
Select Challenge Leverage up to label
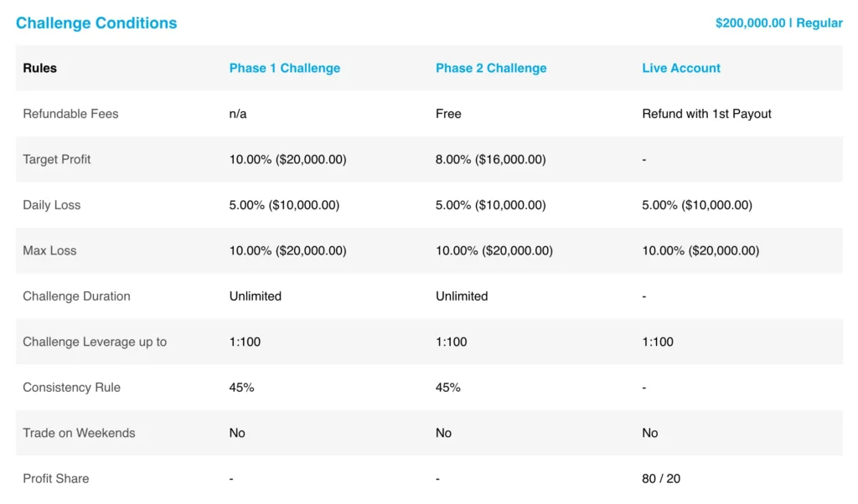[x=95, y=342]
